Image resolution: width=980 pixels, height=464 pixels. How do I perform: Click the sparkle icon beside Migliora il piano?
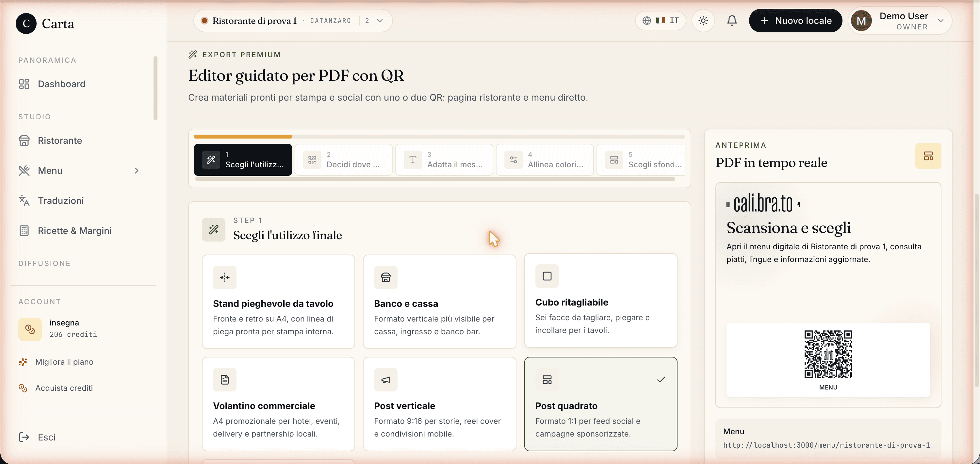point(23,362)
